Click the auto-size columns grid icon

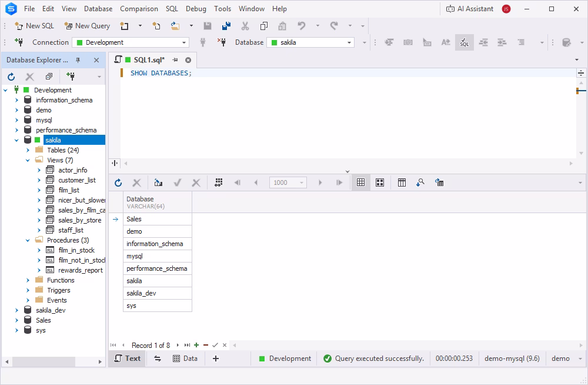pyautogui.click(x=219, y=182)
